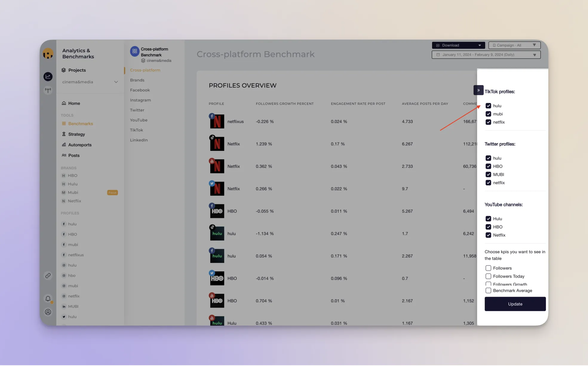Open the Download dropdown
The height and width of the screenshot is (366, 588).
458,45
